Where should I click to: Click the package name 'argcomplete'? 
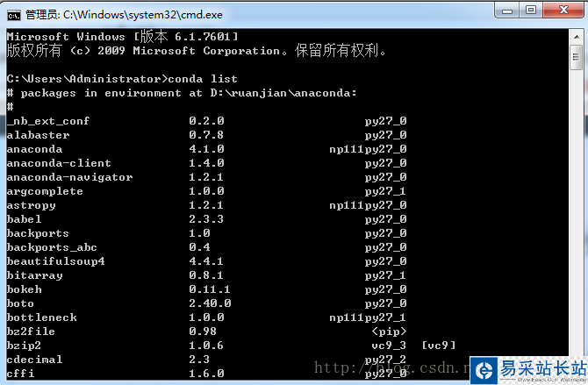pos(45,191)
